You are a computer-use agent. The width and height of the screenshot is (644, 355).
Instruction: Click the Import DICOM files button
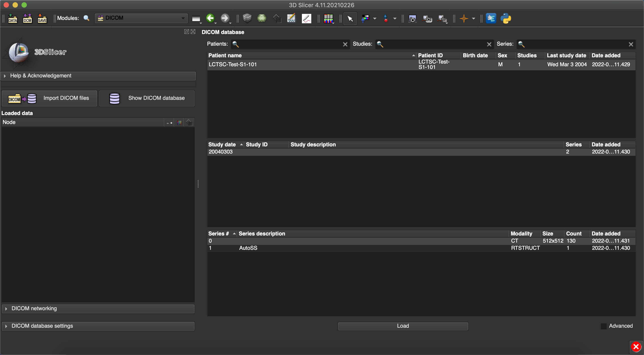pyautogui.click(x=49, y=98)
